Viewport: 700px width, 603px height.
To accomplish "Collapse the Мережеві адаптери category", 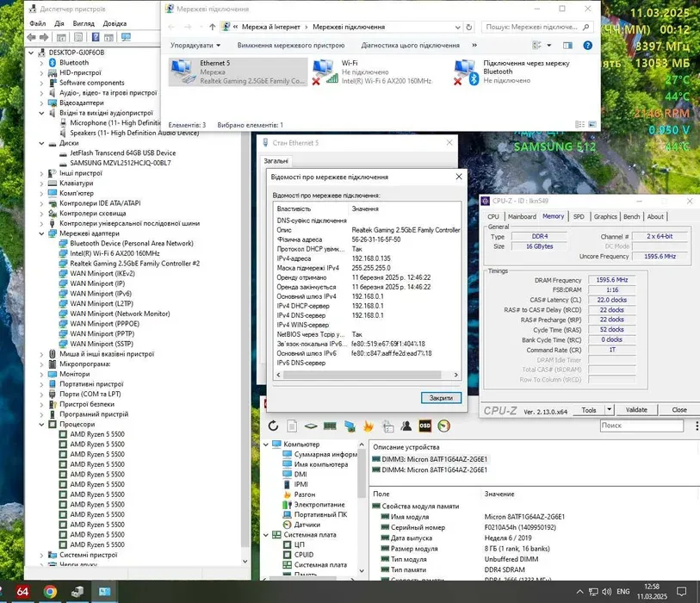I will coord(41,233).
